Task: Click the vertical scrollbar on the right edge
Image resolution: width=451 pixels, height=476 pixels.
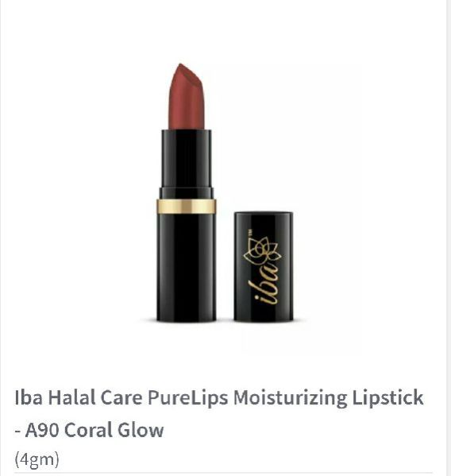Action: [x=449, y=238]
